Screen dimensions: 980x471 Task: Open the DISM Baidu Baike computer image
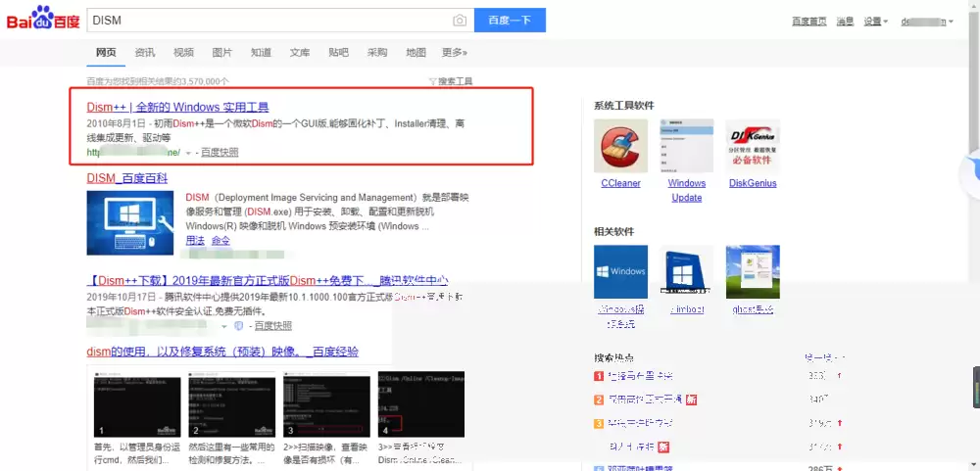(x=130, y=223)
